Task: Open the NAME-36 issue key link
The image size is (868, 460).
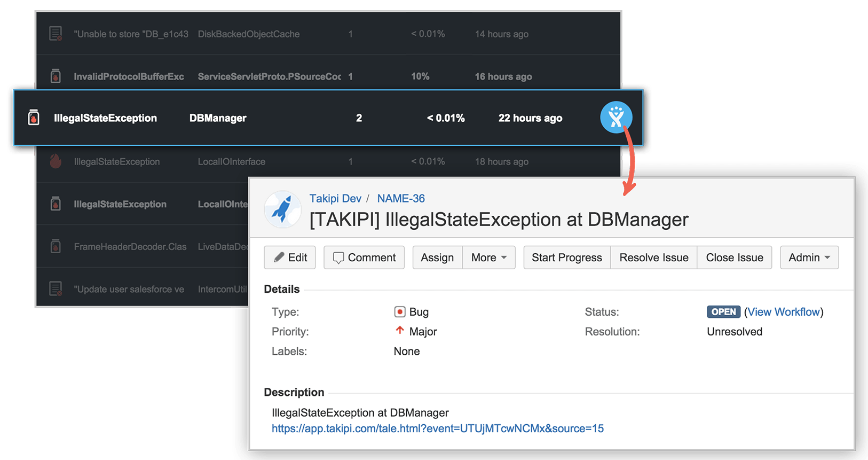Action: pos(401,198)
